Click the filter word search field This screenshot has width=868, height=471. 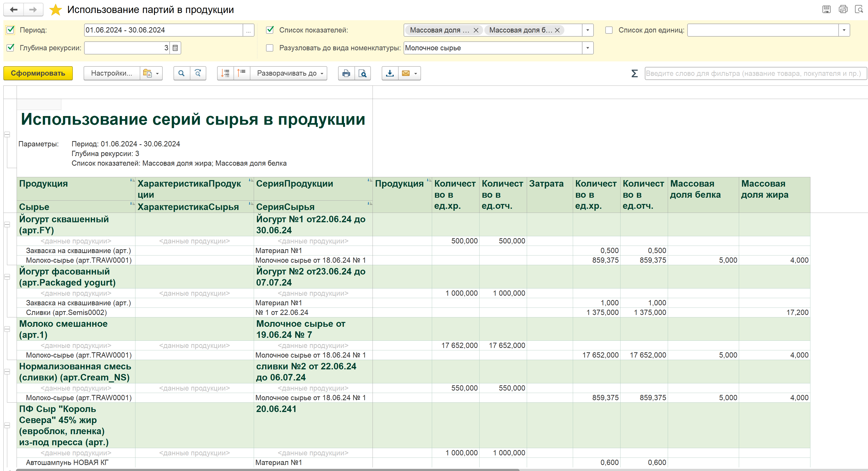[755, 73]
